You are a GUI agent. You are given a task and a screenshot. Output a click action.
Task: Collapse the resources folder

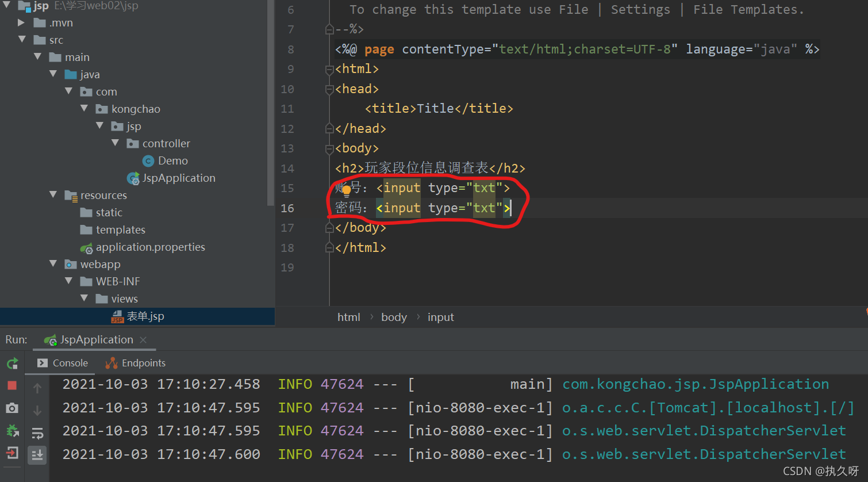[53, 194]
